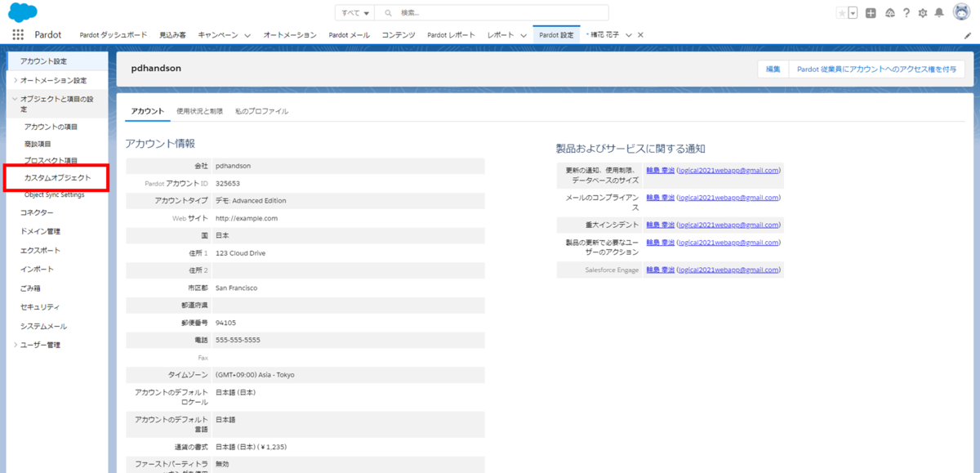Open dropdown arrow on 櫻花 花子 tab
The height and width of the screenshot is (473, 980).
(x=628, y=35)
